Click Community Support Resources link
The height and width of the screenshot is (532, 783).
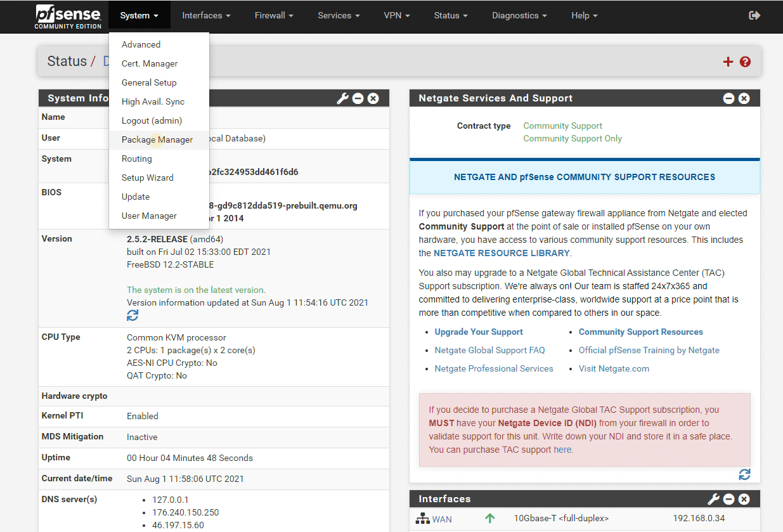[641, 332]
